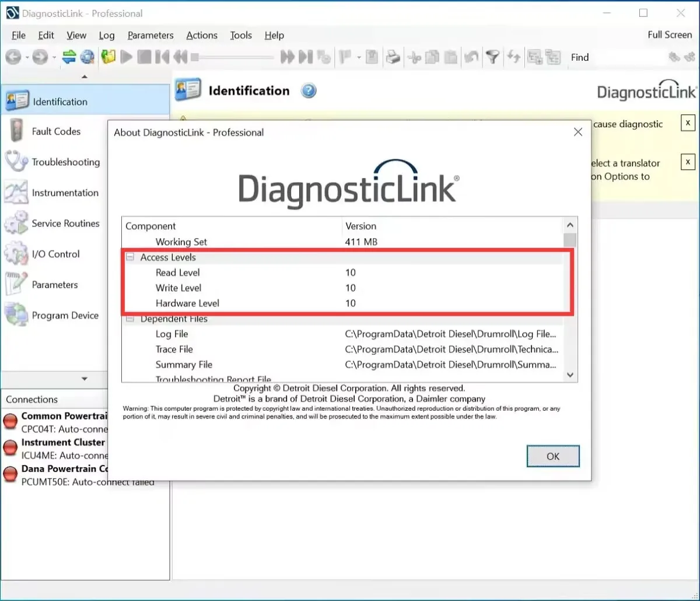Select the Summary File row
This screenshot has width=700, height=601.
[342, 365]
